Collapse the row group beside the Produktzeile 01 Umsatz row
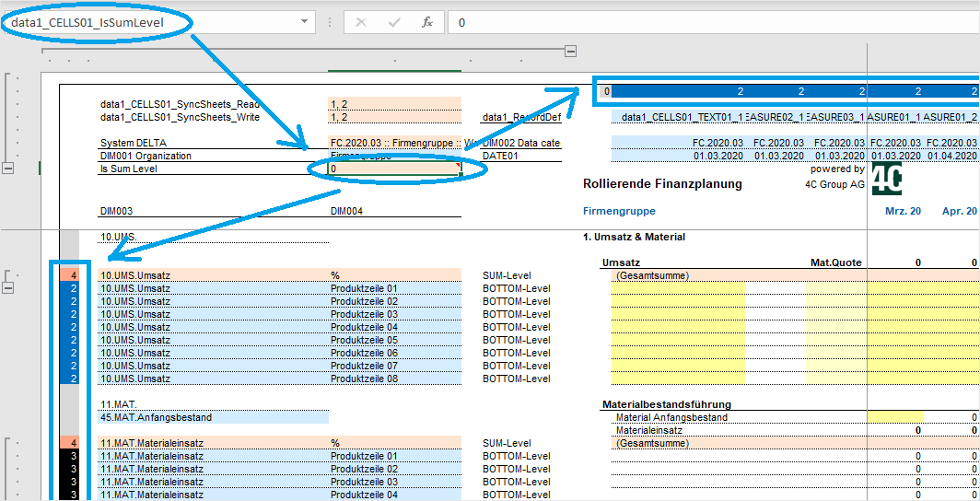 pyautogui.click(x=8, y=288)
